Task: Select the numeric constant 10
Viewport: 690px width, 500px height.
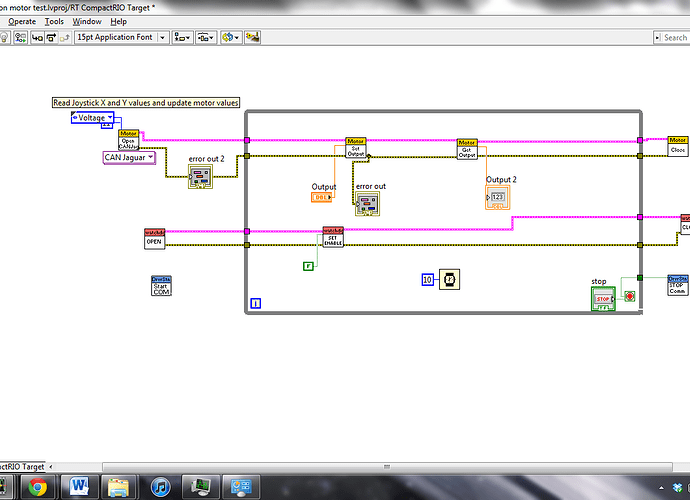Action: [x=427, y=279]
